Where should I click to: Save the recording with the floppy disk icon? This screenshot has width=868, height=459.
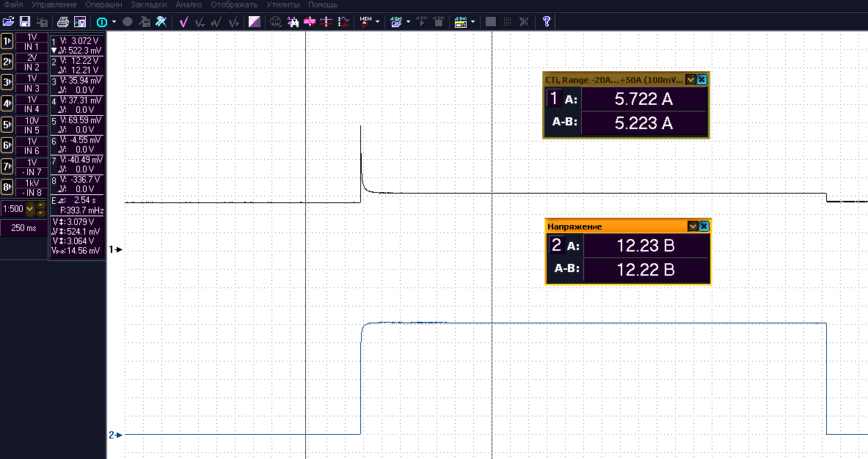pyautogui.click(x=25, y=21)
